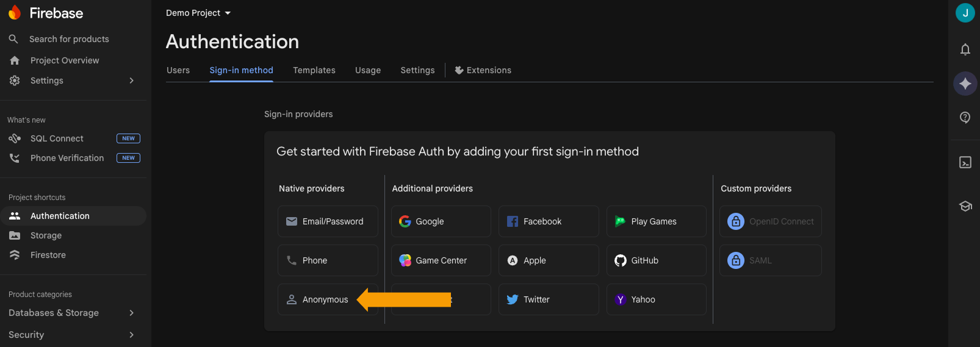Choose the Phone provider
Image resolution: width=980 pixels, height=347 pixels.
328,260
